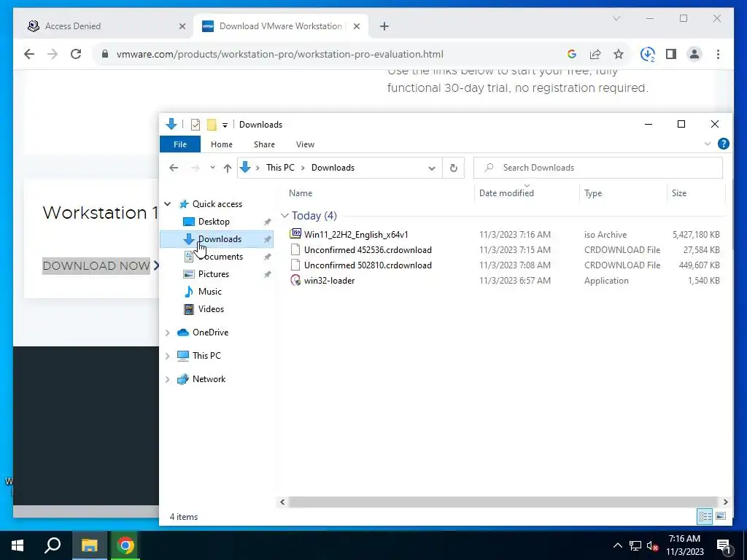Expand the Explorer ribbon chevron
This screenshot has width=747, height=560.
tap(708, 144)
